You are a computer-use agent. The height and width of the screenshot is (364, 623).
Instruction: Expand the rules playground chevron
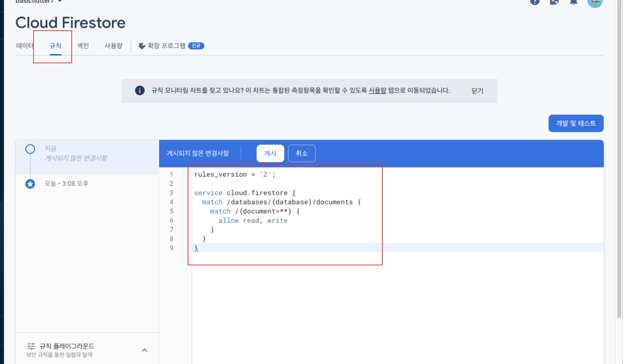click(145, 350)
